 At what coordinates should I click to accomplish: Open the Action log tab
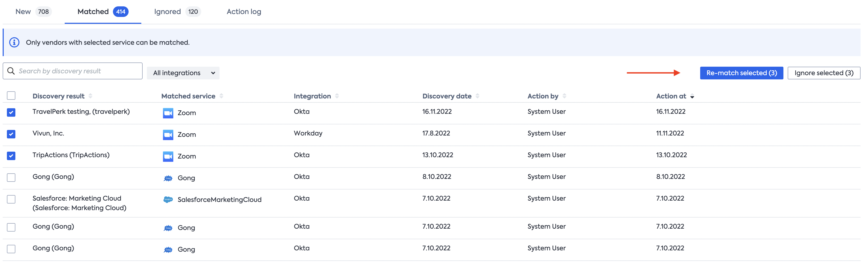(x=244, y=12)
